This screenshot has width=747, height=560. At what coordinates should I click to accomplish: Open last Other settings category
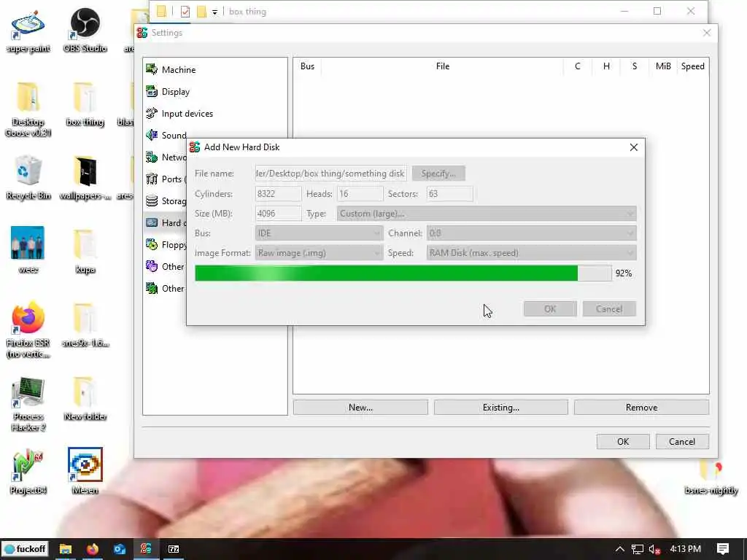point(165,289)
